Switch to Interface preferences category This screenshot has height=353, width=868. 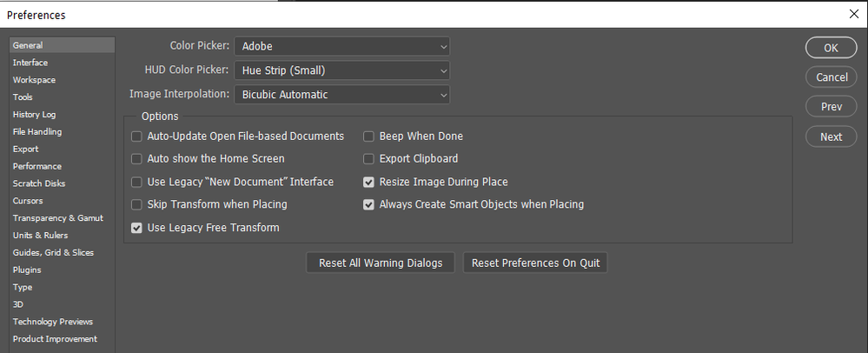(30, 63)
